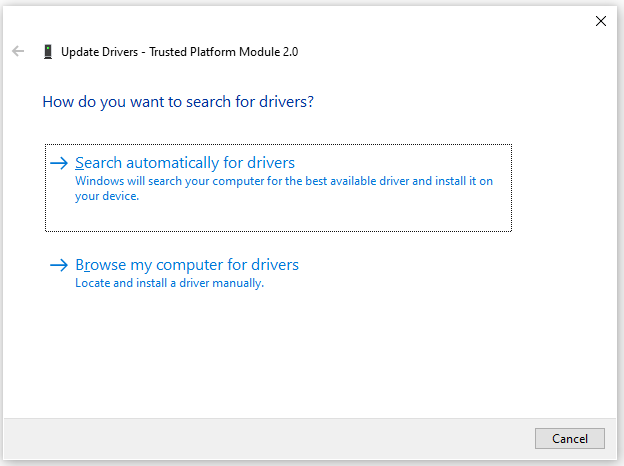Image resolution: width=624 pixels, height=466 pixels.
Task: Close the Update Drivers dialog
Action: tap(601, 21)
